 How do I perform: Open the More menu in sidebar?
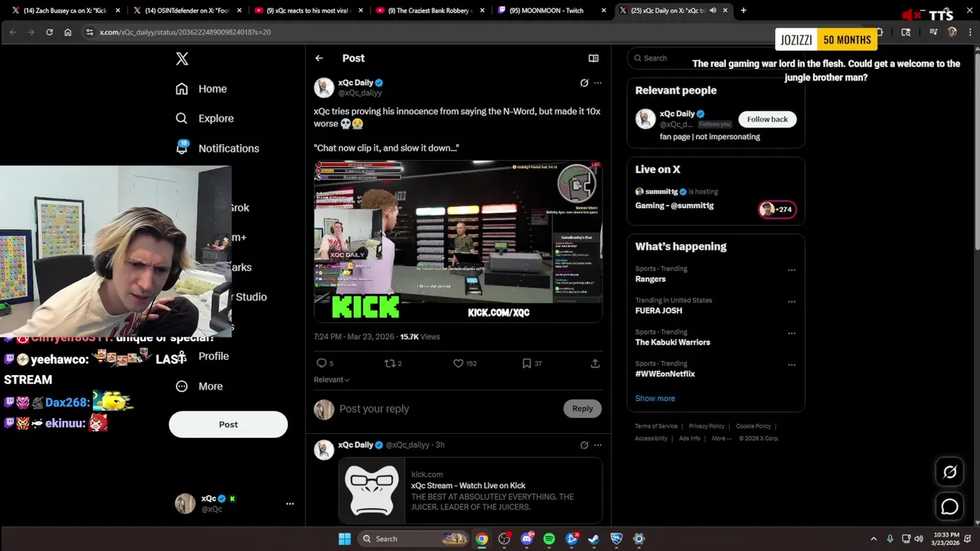click(x=200, y=386)
